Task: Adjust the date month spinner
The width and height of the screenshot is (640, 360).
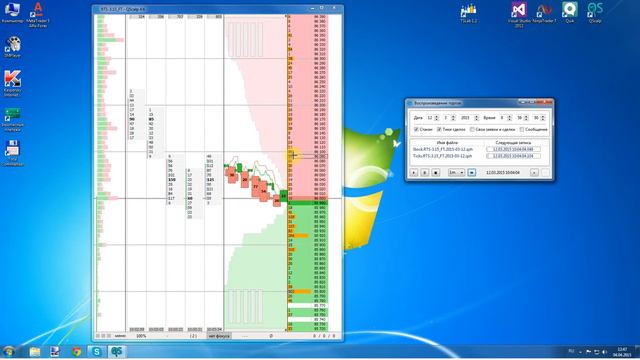Action: (x=453, y=118)
